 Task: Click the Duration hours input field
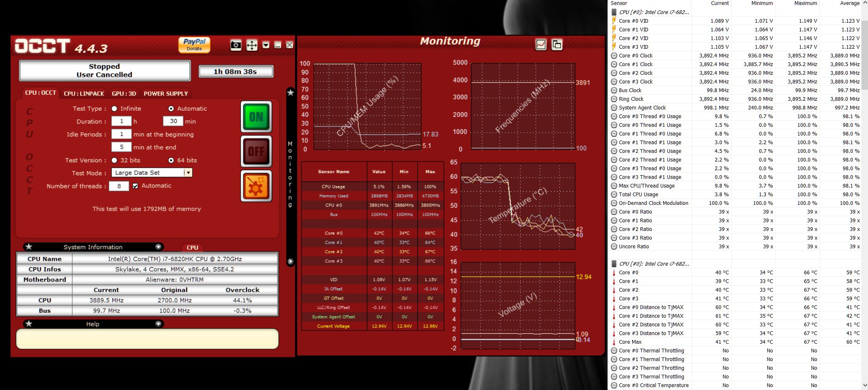pyautogui.click(x=121, y=121)
